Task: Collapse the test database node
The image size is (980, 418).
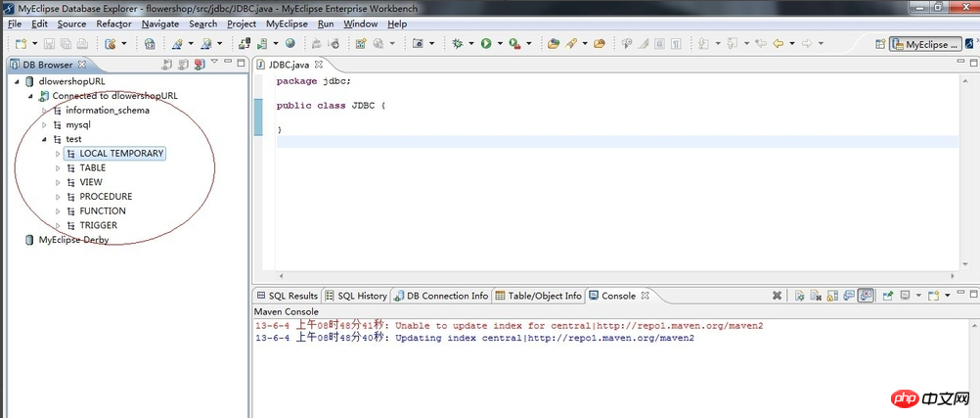Action: 44,140
